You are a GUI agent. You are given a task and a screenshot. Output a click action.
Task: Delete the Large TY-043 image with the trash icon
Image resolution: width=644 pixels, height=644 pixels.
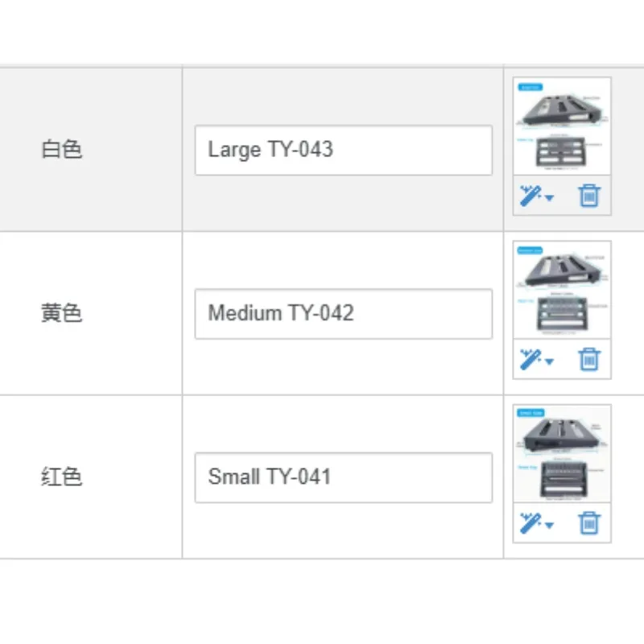pos(589,196)
